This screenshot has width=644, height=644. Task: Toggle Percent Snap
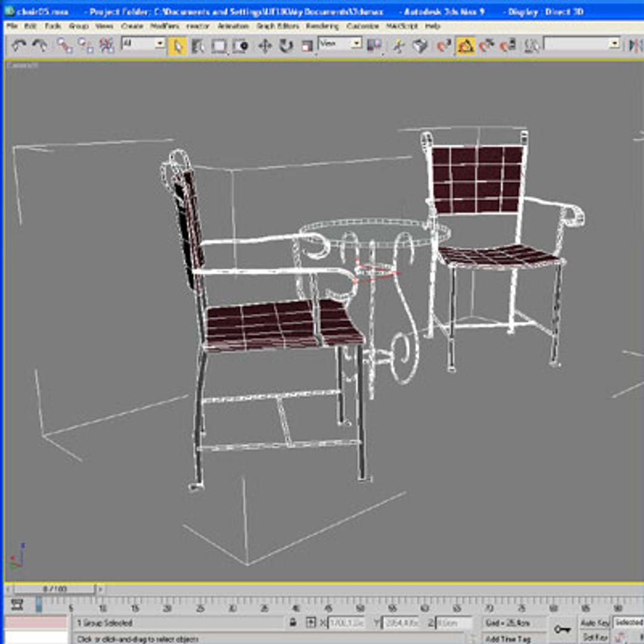pos(487,45)
